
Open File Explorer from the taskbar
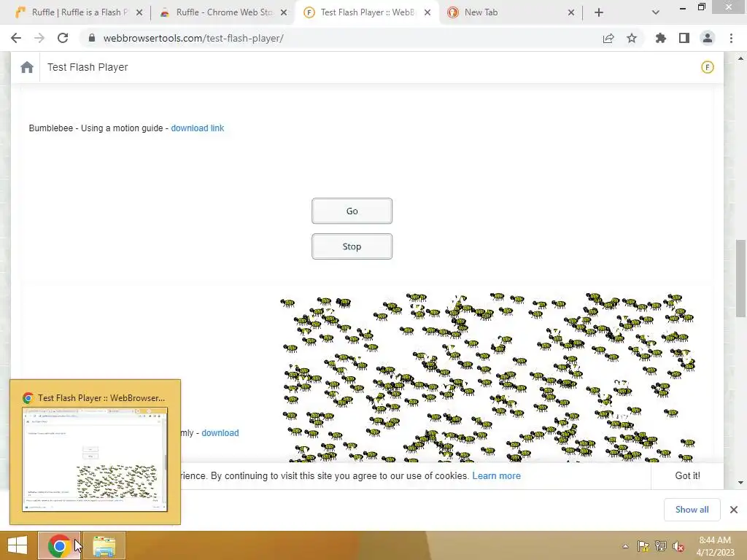[x=104, y=545]
